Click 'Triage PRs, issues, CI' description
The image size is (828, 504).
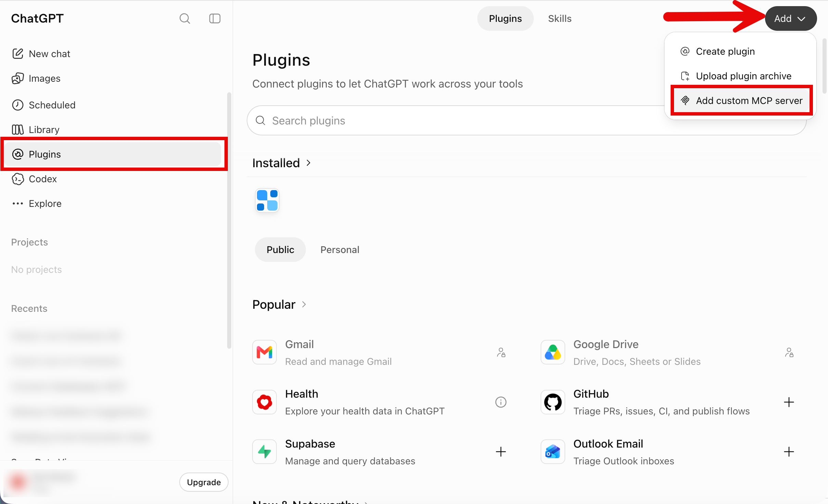tap(661, 411)
